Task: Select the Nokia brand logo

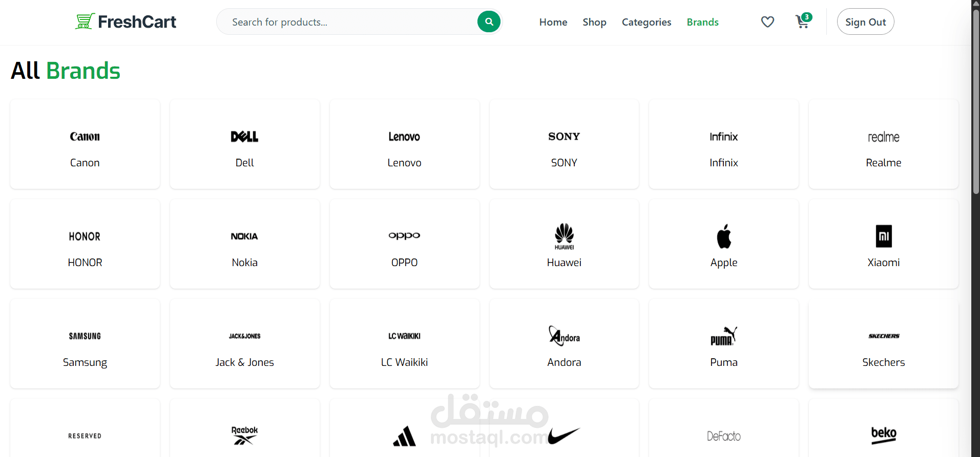Action: [x=244, y=236]
